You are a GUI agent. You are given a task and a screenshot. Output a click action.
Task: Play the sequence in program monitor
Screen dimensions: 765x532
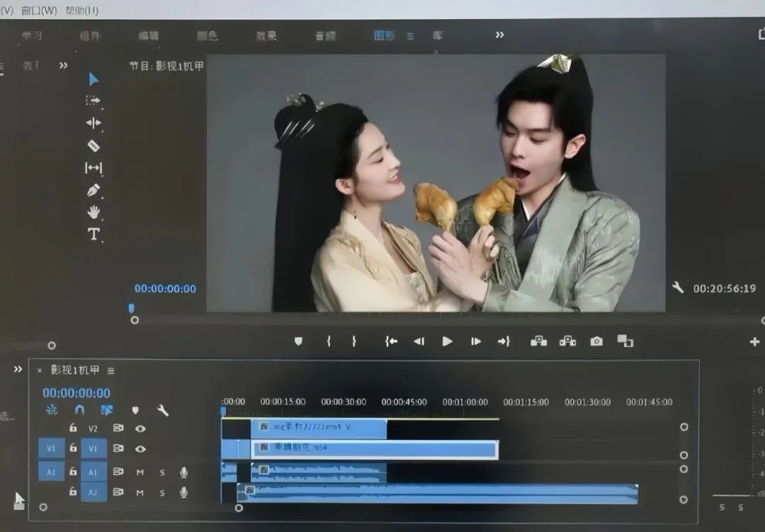(447, 341)
